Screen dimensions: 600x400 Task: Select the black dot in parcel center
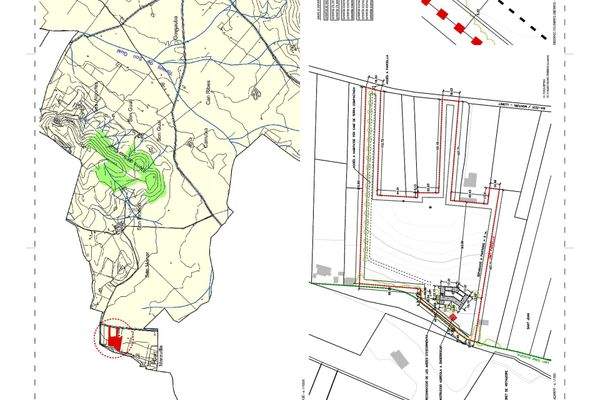(429, 211)
